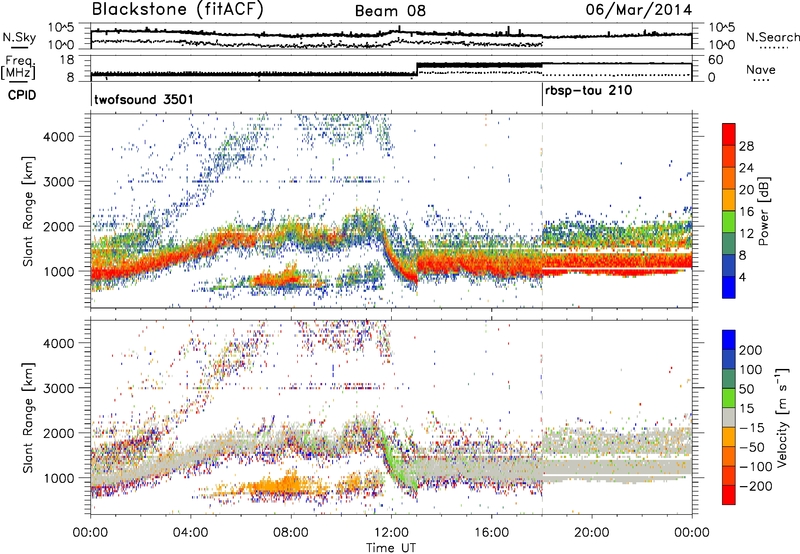The image size is (800, 554).
Task: Click the 4 tick on Power colorbar
Action: click(x=742, y=277)
